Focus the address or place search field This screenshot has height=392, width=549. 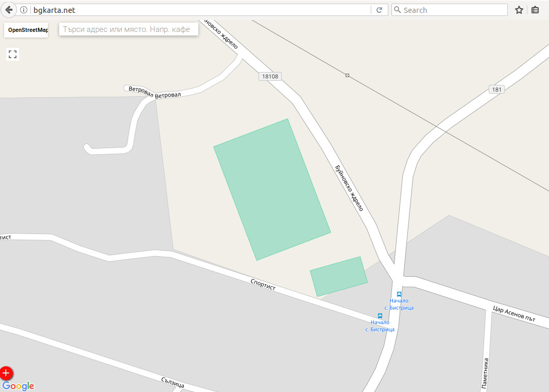[x=129, y=29]
